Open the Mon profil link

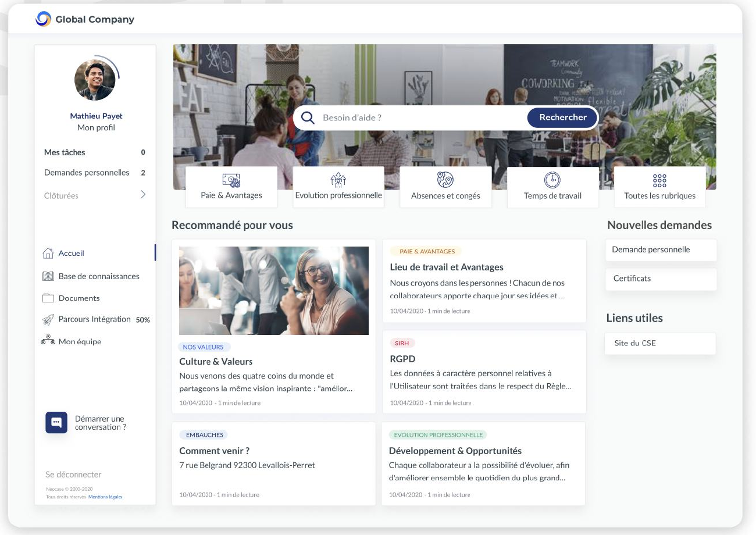[x=96, y=128]
